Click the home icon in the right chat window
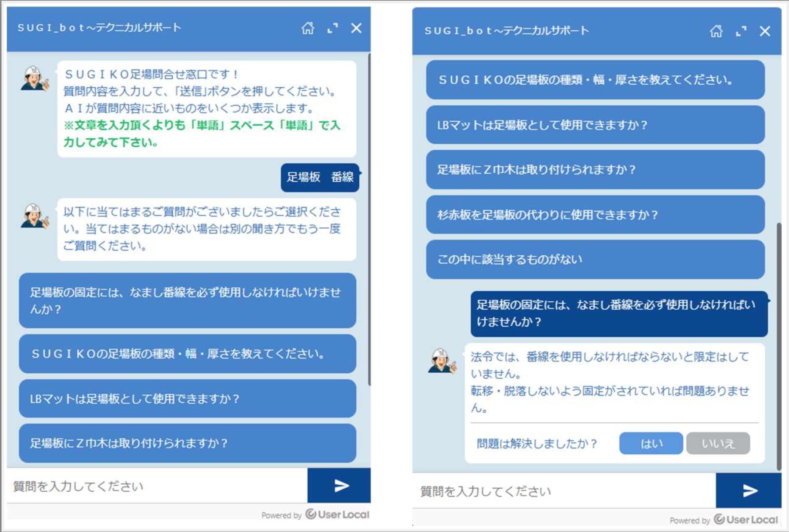Viewport: 789px width, 532px height. coord(716,31)
